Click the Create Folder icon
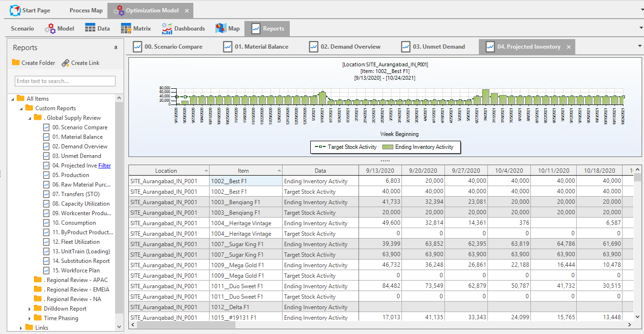The width and height of the screenshot is (644, 334). click(16, 63)
